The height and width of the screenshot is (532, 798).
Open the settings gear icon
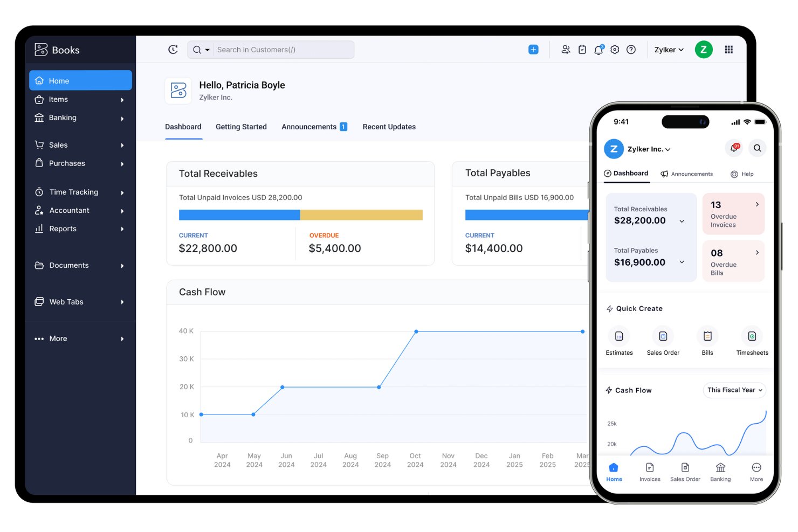[615, 49]
